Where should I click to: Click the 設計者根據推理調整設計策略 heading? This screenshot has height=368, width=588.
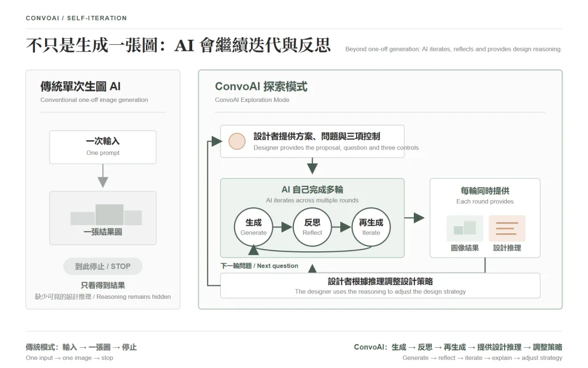(380, 281)
